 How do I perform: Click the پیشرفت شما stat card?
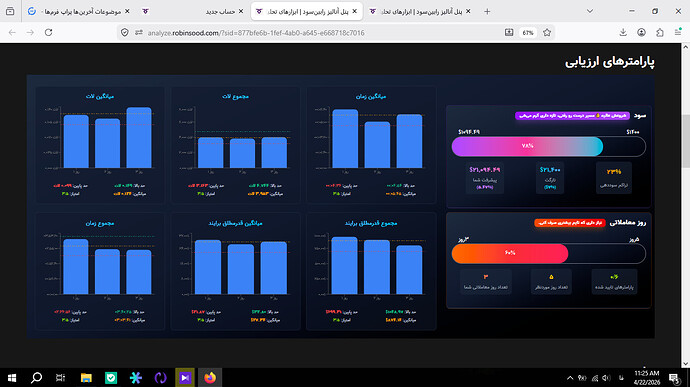coord(484,178)
